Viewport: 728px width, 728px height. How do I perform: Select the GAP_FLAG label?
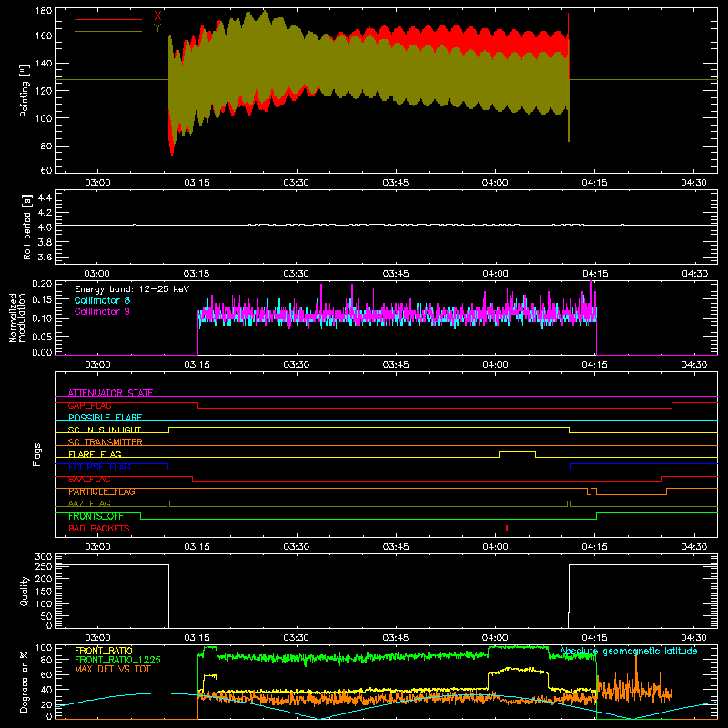click(89, 405)
